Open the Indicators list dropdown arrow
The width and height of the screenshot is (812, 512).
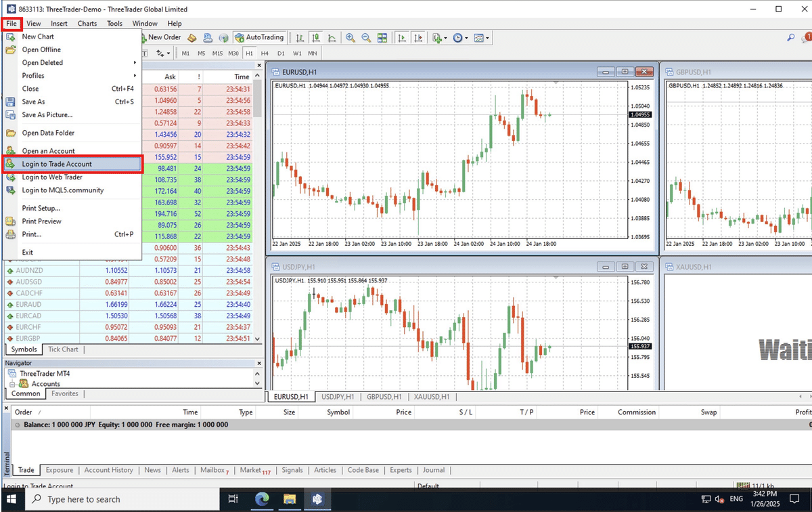tap(446, 38)
